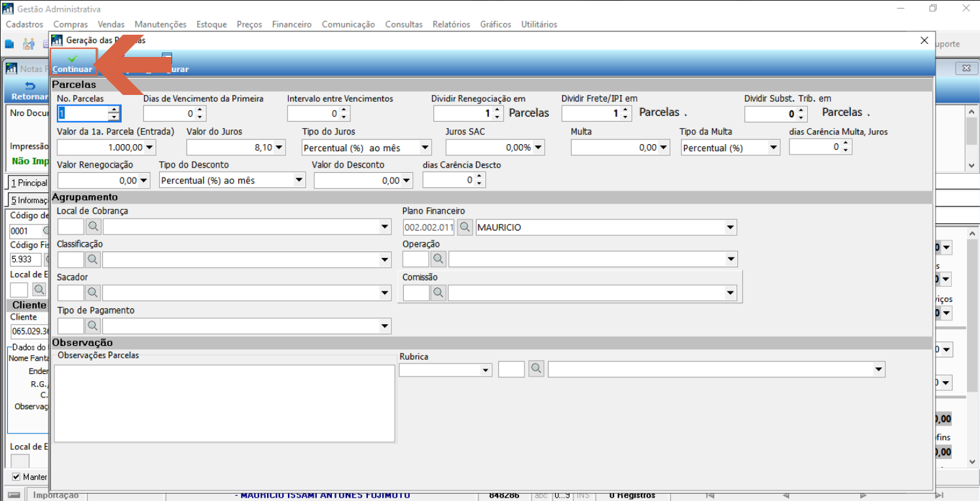The image size is (980, 501).
Task: Expand the Comissão list
Action: pos(731,293)
